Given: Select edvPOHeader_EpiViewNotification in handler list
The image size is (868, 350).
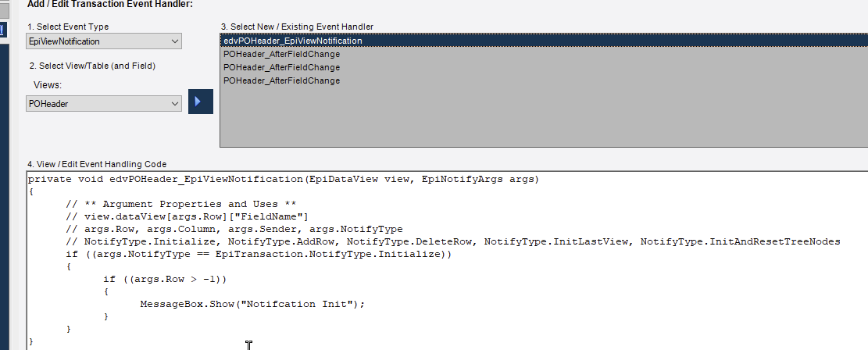Looking at the screenshot, I should point(544,41).
